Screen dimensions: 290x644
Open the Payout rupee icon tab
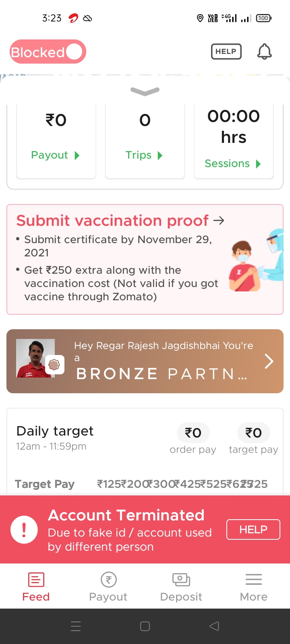coord(108,580)
